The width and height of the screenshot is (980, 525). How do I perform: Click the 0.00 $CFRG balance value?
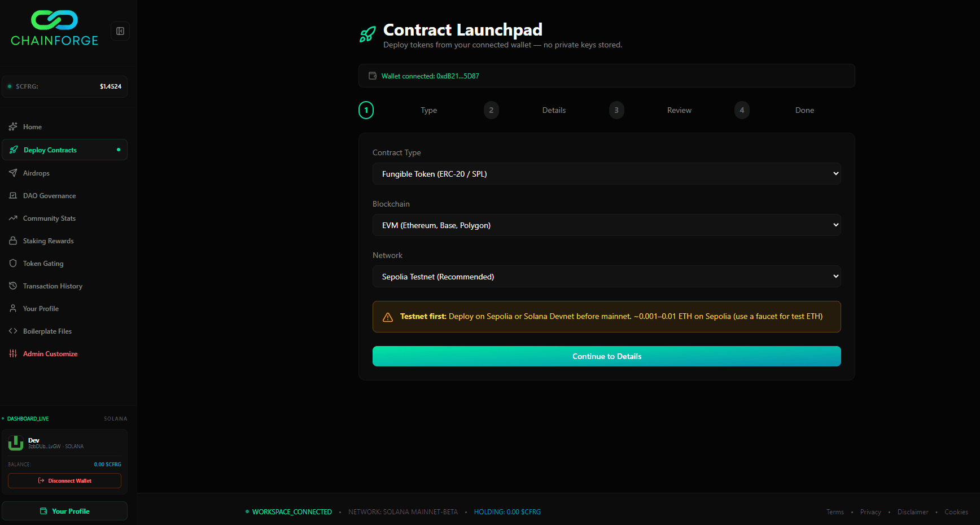tap(108, 465)
